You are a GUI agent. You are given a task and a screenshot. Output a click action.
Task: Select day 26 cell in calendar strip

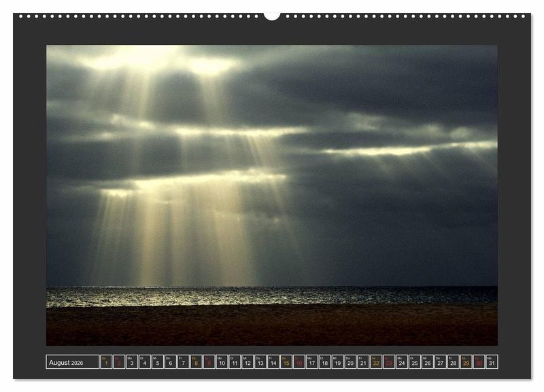[427, 361]
